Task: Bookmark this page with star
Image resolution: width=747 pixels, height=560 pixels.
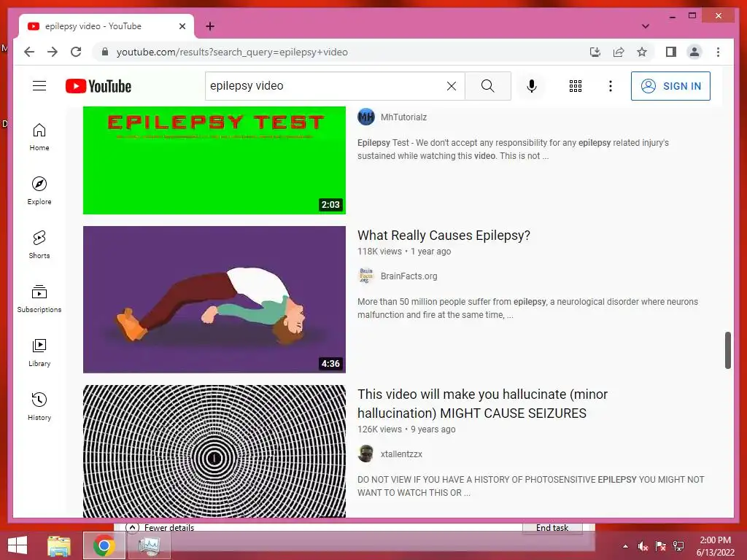Action: coord(642,52)
